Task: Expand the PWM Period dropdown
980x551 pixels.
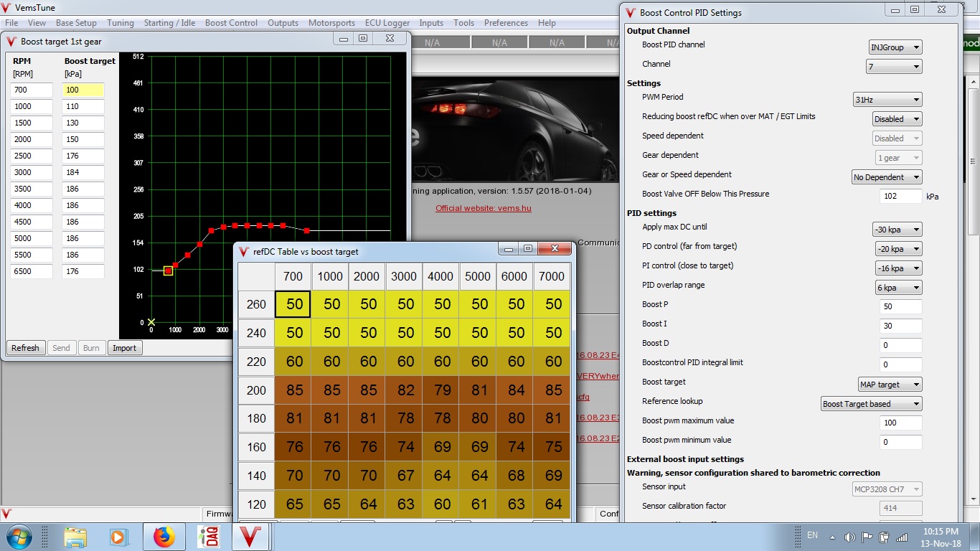Action: (887, 100)
